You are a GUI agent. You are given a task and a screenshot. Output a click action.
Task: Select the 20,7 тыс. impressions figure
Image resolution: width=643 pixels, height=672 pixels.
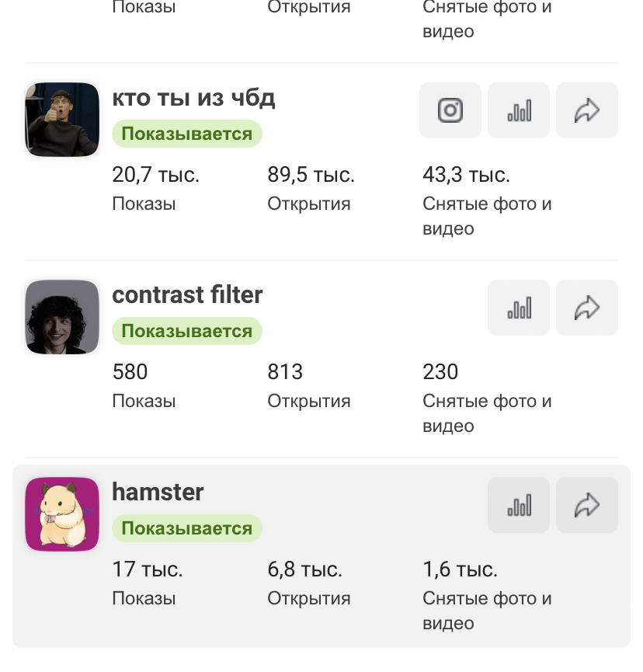(155, 176)
